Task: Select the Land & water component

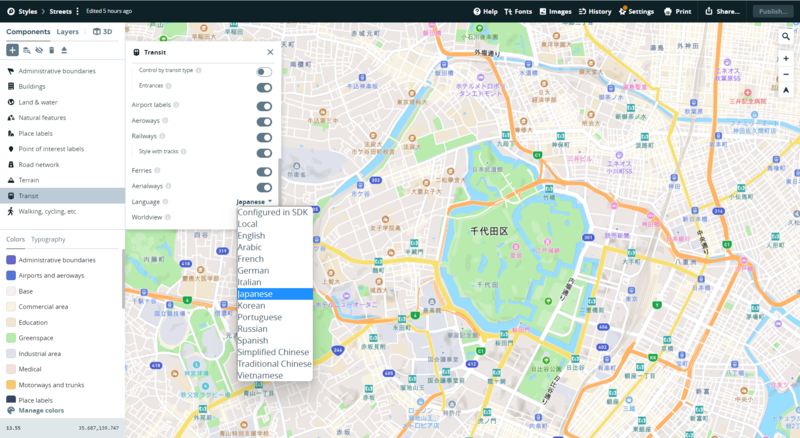Action: coord(62,102)
